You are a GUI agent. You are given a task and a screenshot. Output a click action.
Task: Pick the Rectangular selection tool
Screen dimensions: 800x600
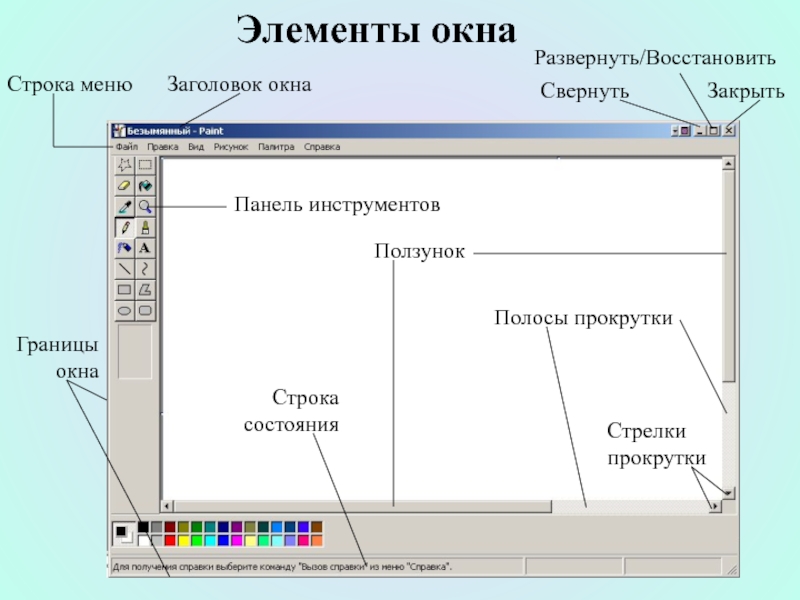point(145,165)
